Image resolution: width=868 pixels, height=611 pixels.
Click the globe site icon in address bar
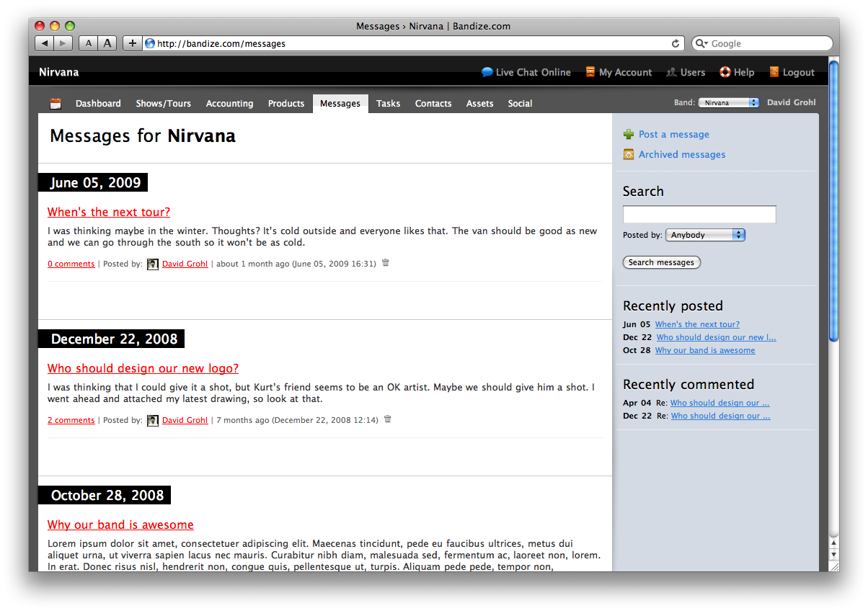[x=150, y=43]
